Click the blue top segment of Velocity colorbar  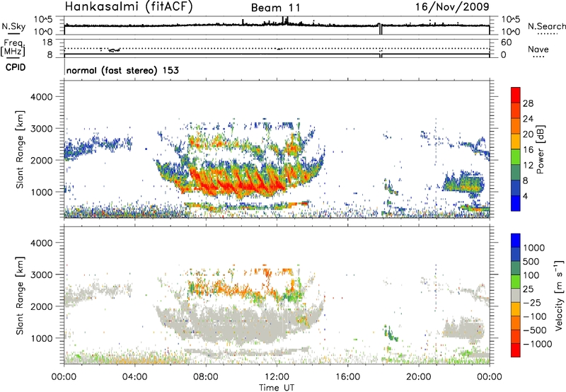coord(516,241)
